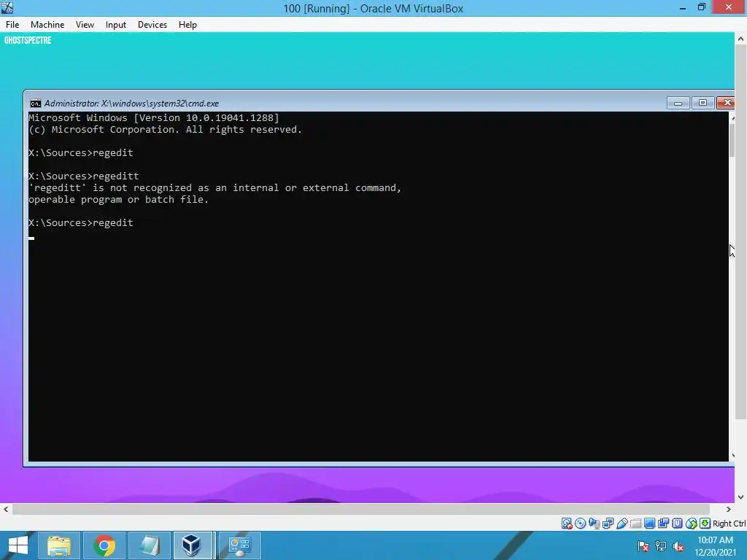Click the audio status icon in VirtualBox
Screen dimensions: 747x560
pyautogui.click(x=594, y=524)
